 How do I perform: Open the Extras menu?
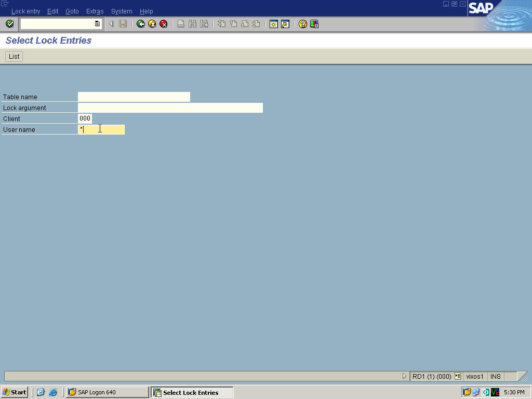click(x=95, y=11)
